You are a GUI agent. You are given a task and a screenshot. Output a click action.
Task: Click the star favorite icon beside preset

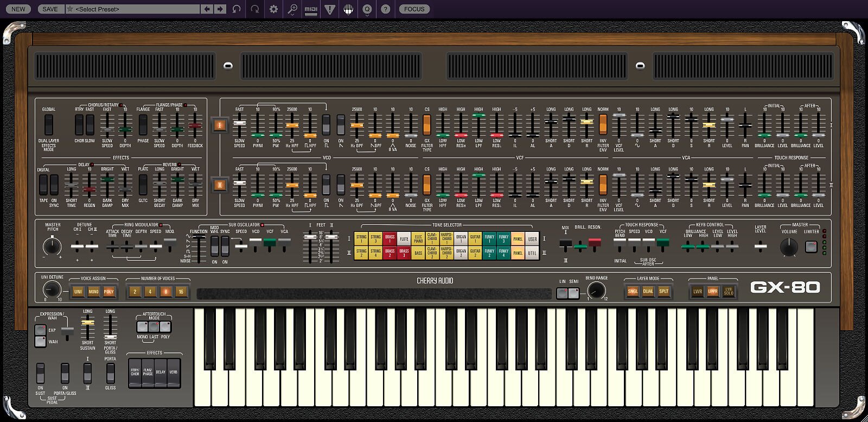70,9
